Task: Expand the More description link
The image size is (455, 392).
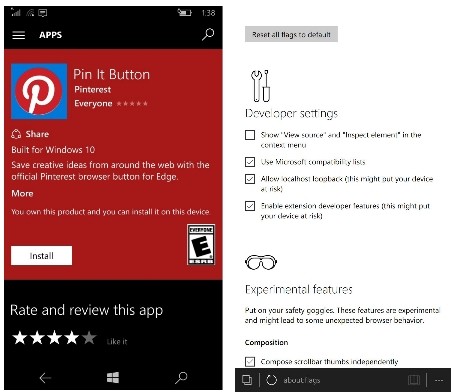Action: [x=22, y=193]
